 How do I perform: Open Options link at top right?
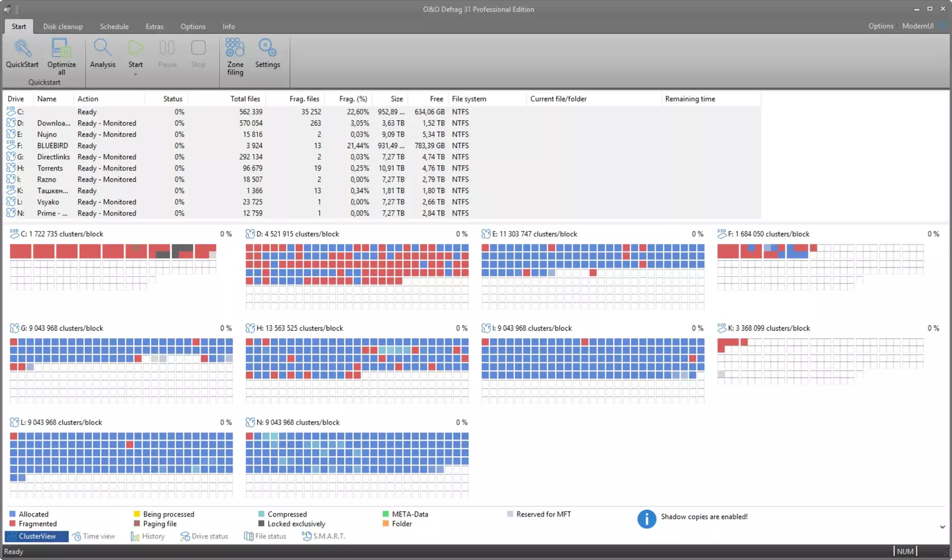881,26
